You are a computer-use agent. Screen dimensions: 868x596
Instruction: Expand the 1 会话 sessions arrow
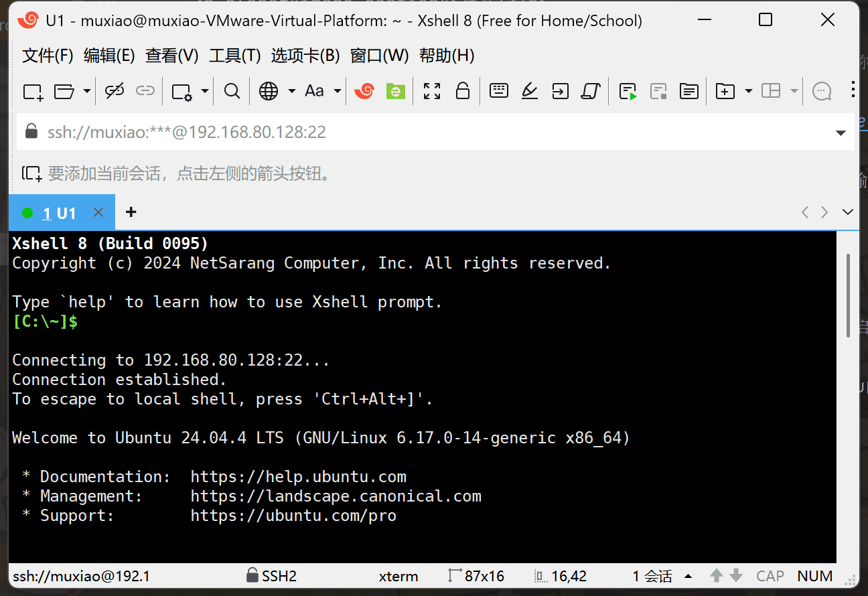[x=688, y=576]
